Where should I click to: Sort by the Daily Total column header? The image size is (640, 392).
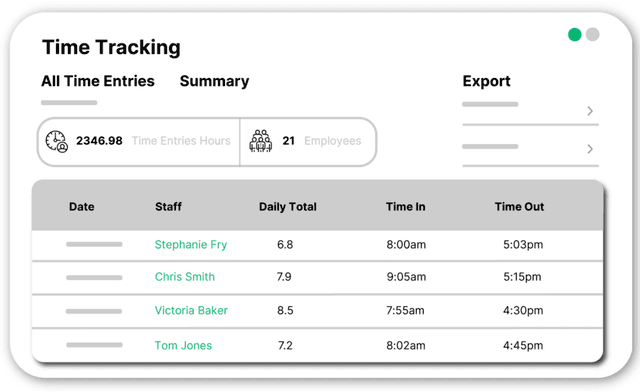(x=288, y=207)
